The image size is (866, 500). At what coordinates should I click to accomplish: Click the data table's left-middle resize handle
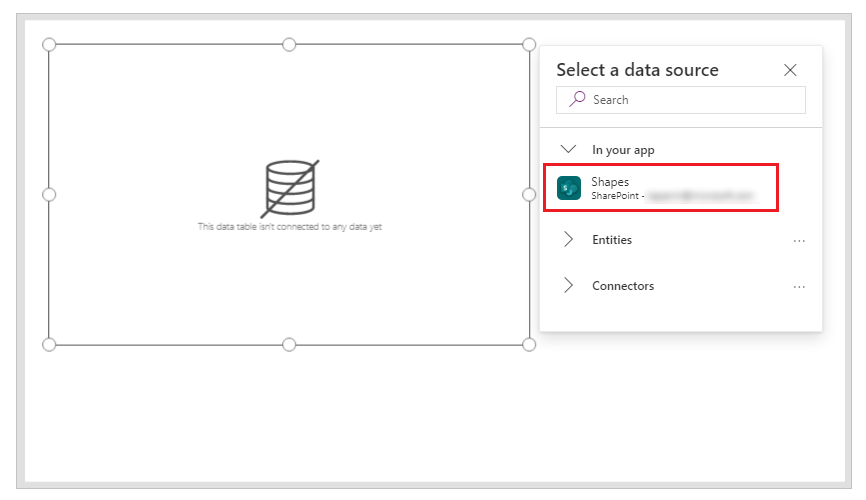tap(49, 194)
